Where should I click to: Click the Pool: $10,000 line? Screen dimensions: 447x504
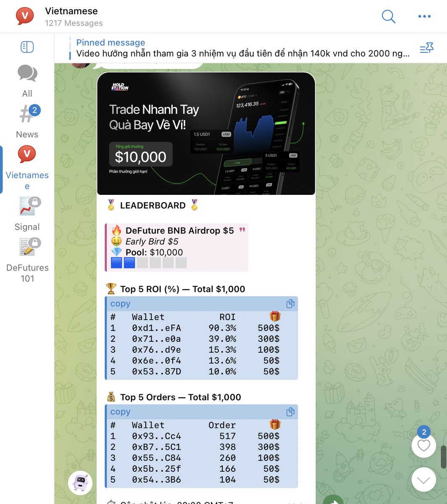pyautogui.click(x=154, y=252)
